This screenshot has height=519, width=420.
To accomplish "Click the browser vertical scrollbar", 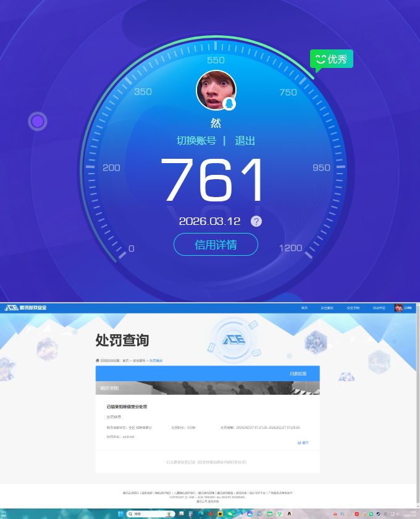I will point(418,405).
